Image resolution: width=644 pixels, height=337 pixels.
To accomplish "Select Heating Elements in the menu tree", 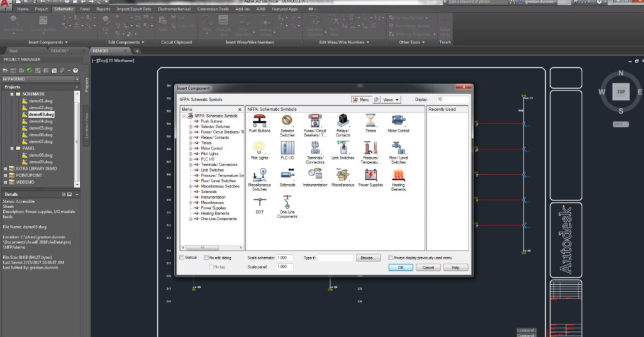I will pos(215,213).
